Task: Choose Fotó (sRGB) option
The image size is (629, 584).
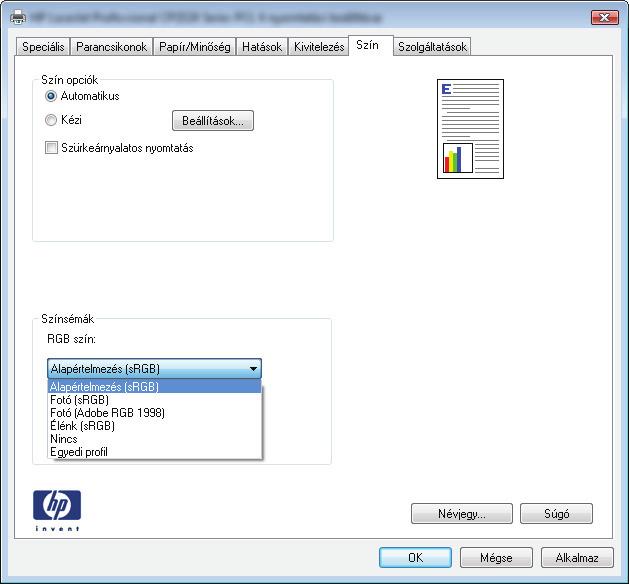Action: click(x=154, y=400)
